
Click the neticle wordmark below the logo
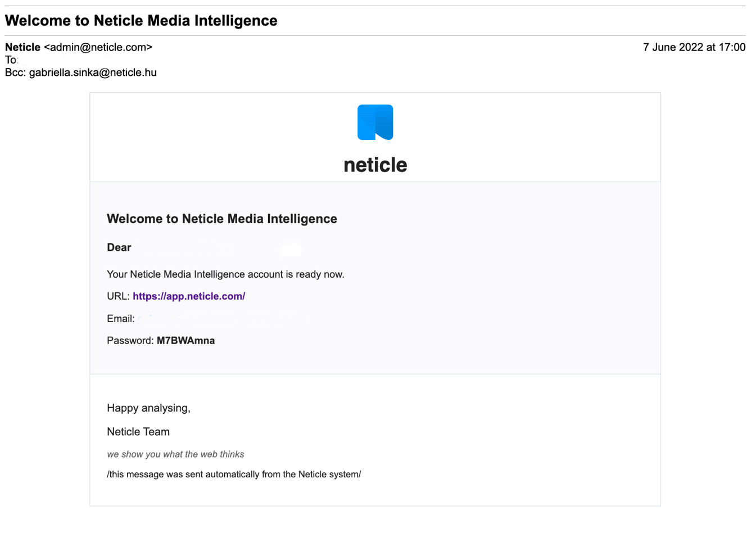click(375, 164)
